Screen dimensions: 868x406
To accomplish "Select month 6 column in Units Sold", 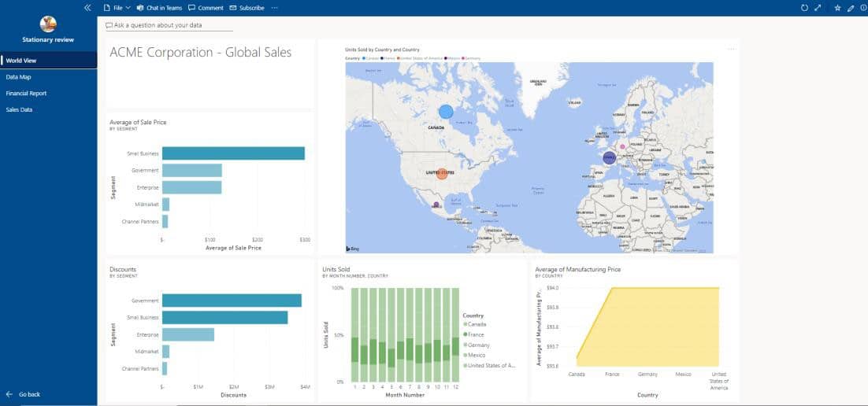I will [401, 334].
